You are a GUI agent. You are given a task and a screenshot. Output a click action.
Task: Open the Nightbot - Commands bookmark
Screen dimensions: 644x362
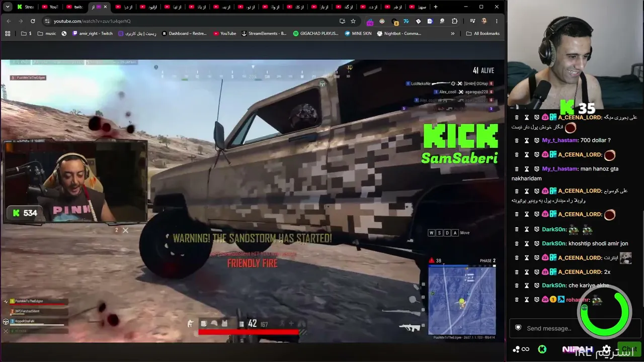pos(399,34)
